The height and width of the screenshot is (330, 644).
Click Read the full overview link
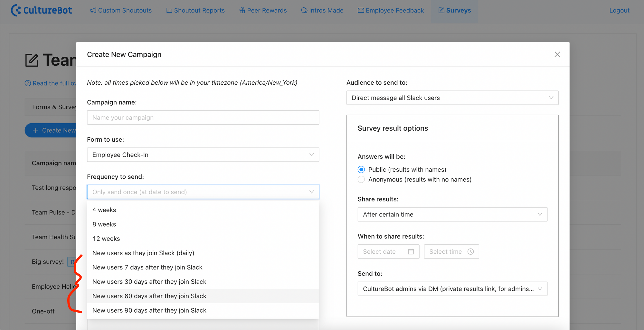pos(51,83)
